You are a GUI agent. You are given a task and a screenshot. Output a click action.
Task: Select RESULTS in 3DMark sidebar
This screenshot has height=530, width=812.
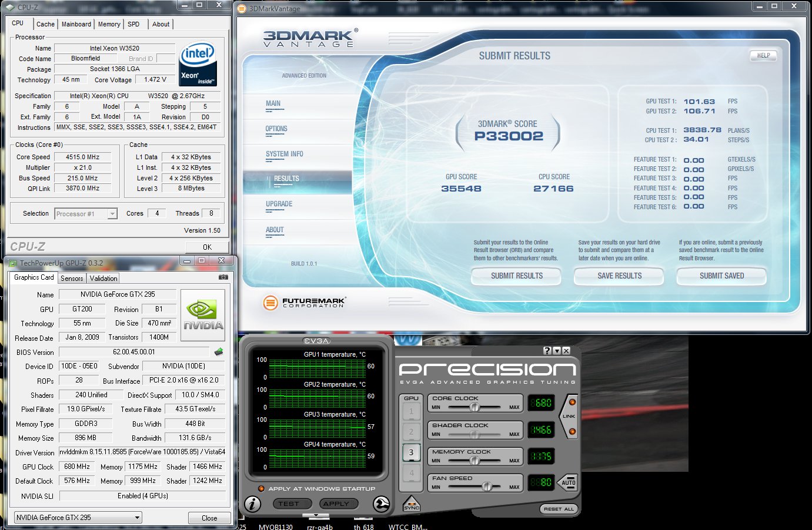click(298, 182)
